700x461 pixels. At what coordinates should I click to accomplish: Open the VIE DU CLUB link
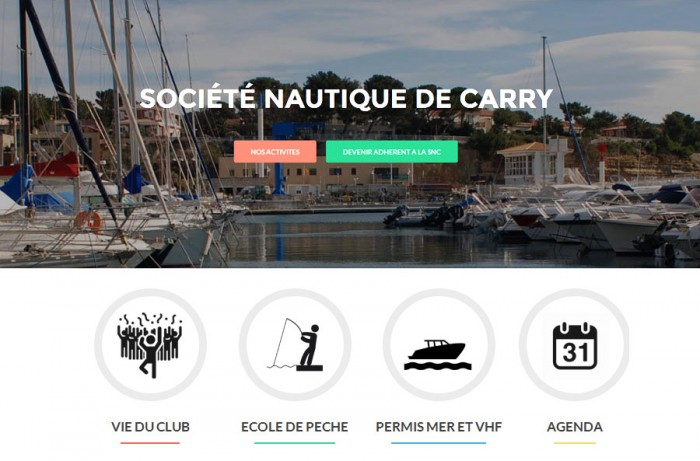click(x=150, y=427)
